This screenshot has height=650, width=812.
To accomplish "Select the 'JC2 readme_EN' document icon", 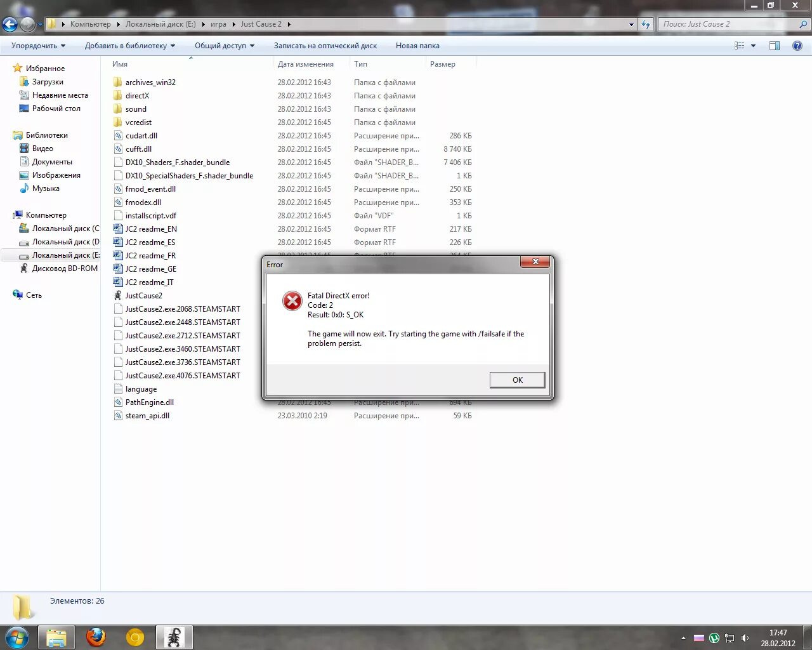I will point(118,229).
